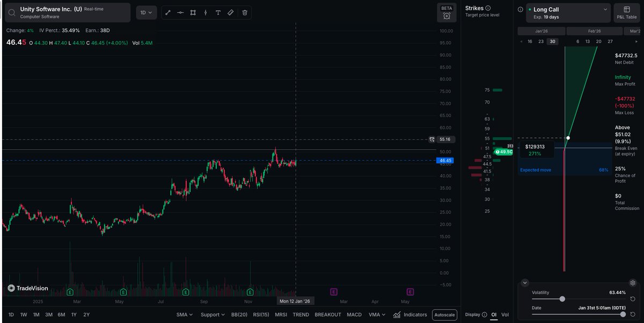This screenshot has width=644, height=323.
Task: Click the alert icon at 55.16 price label
Action: click(432, 140)
